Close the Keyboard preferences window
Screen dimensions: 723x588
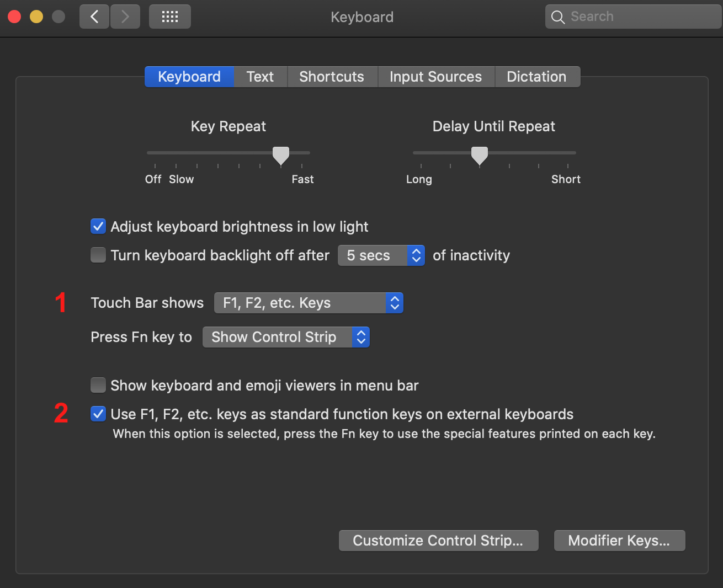point(14,17)
